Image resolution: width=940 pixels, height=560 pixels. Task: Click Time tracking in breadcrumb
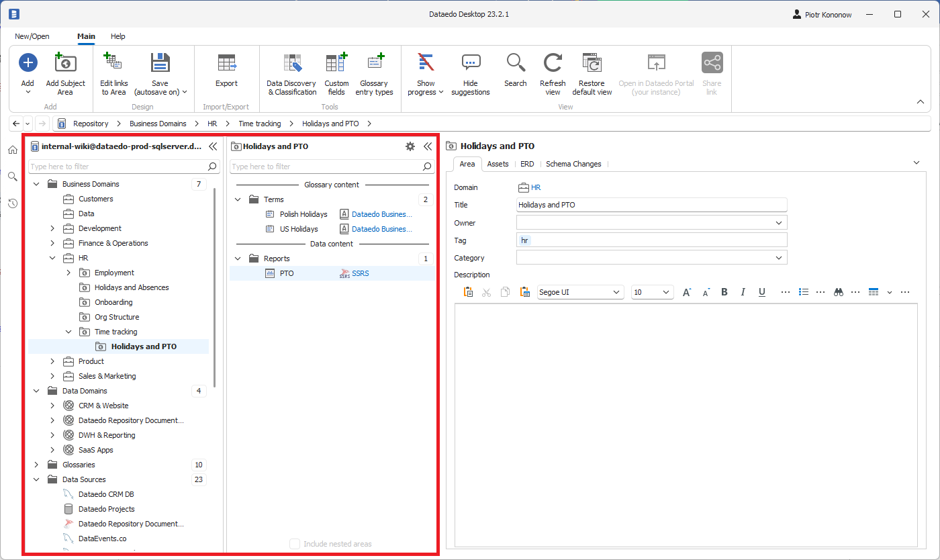point(260,124)
